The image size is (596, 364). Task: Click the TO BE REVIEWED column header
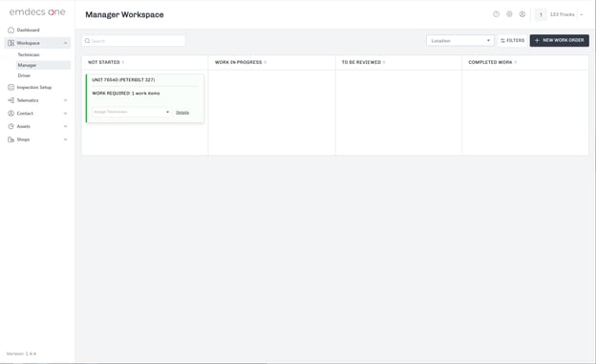[361, 62]
